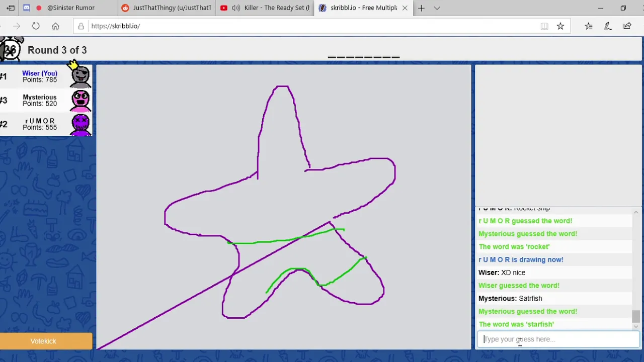Click chat message 'Mysterious: Satrfish'
Image resolution: width=644 pixels, height=362 pixels.
(510, 299)
